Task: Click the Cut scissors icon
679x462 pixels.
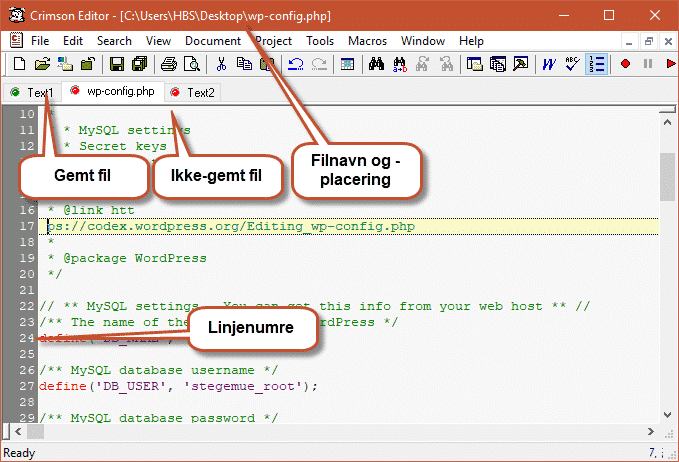Action: (221, 64)
